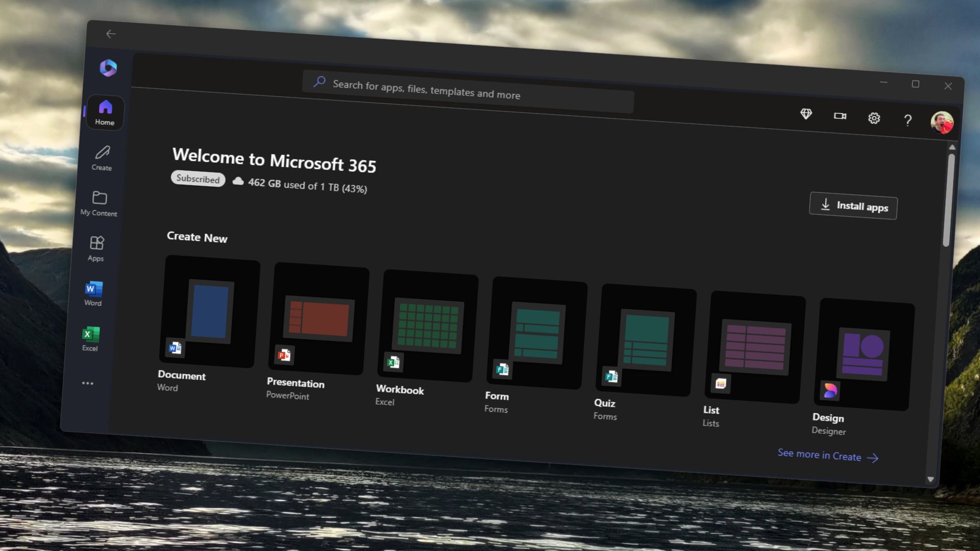Click the scrollbar up arrow

pyautogui.click(x=952, y=147)
